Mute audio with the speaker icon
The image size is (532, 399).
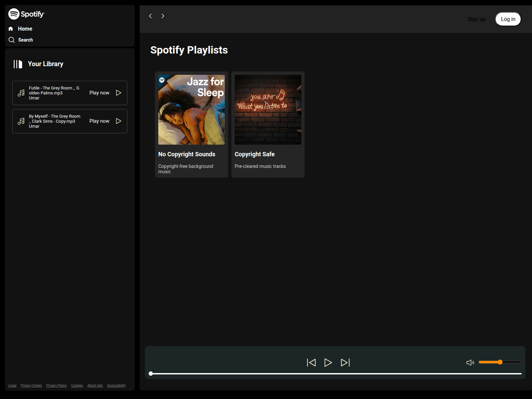click(x=470, y=362)
